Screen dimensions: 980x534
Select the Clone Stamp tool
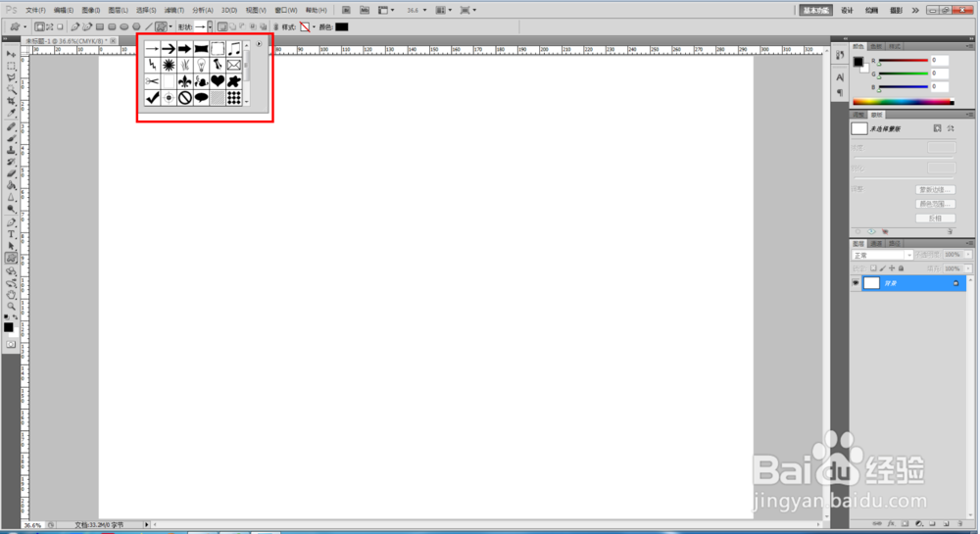pyautogui.click(x=11, y=151)
